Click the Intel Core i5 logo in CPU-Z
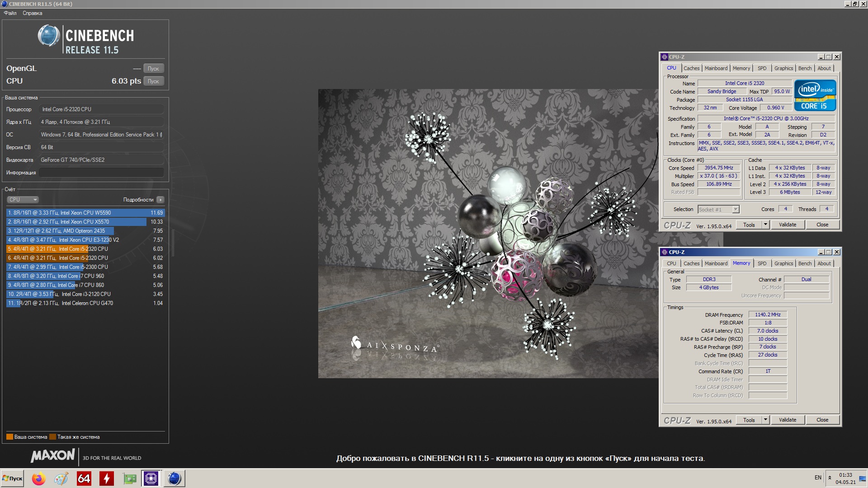The height and width of the screenshot is (488, 868). pos(815,95)
